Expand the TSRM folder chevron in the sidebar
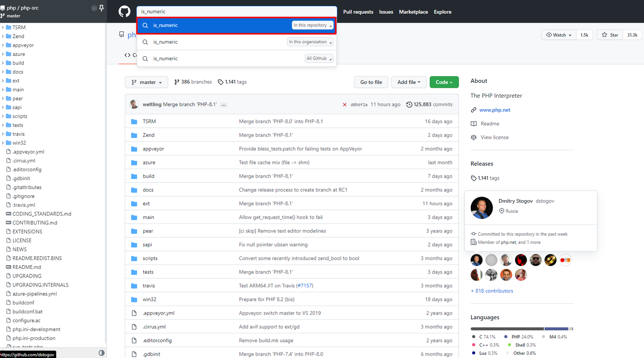The width and height of the screenshot is (644, 358). click(x=3, y=27)
